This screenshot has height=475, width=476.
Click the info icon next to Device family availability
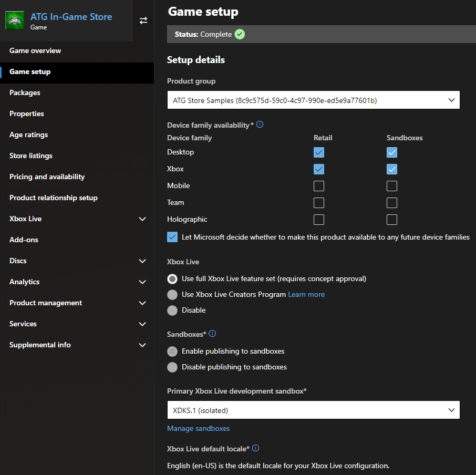[260, 125]
